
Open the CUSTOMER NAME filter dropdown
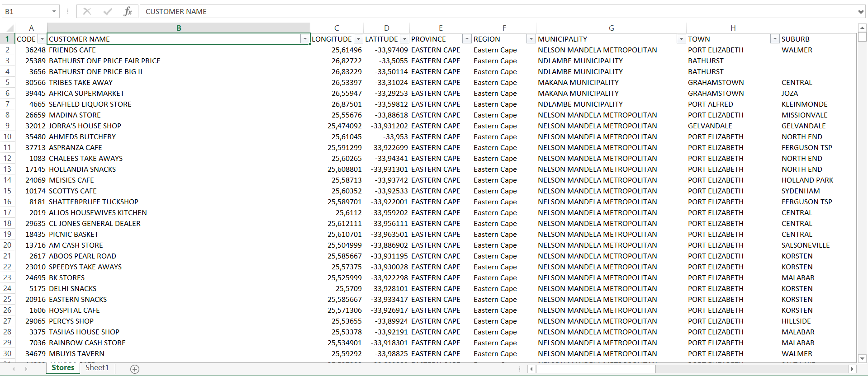305,39
